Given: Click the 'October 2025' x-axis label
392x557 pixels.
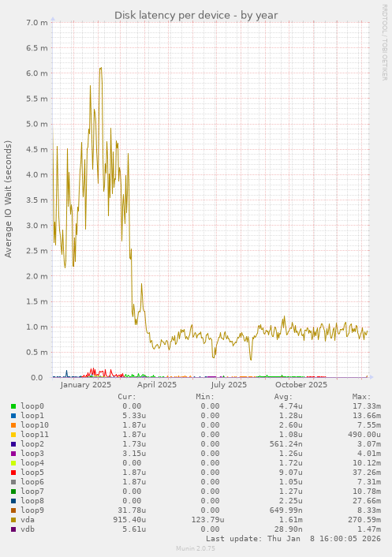Looking at the screenshot, I should pyautogui.click(x=301, y=385).
